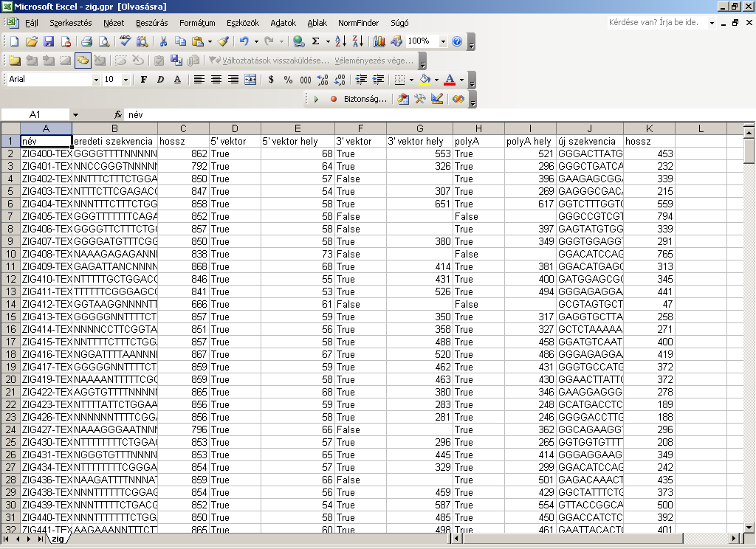Open the fill color dropdown arrow
Screen dimensions: 756x549
436,80
